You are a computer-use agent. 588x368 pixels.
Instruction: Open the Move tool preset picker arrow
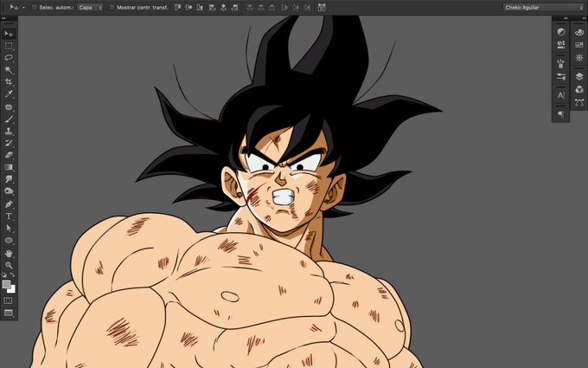[x=23, y=7]
